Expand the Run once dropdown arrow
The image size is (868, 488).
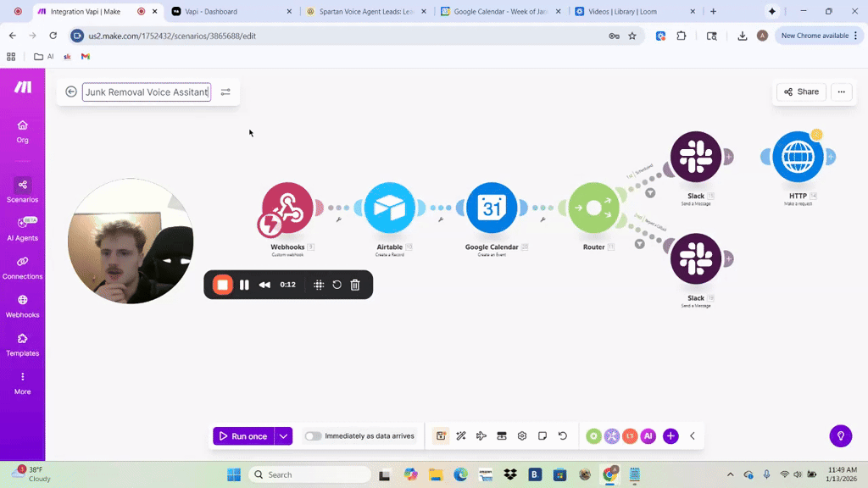283,436
